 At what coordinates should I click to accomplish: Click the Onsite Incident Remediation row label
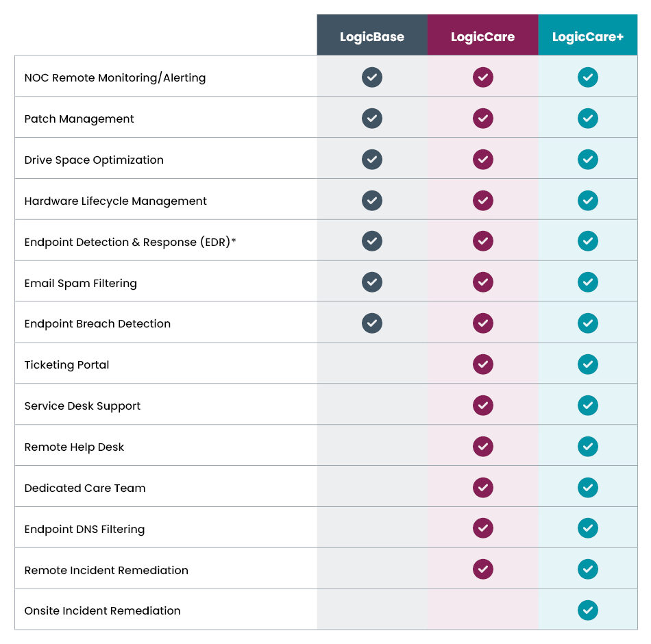click(x=102, y=610)
